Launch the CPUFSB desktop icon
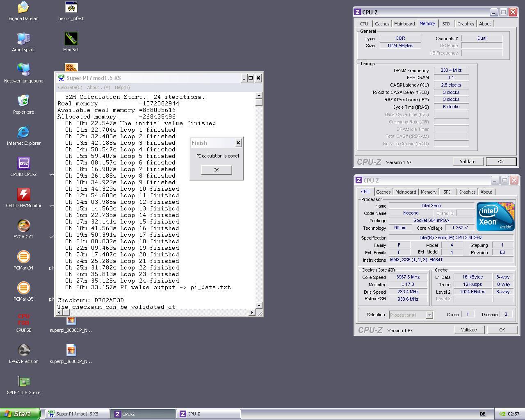Image resolution: width=525 pixels, height=420 pixels. coord(23,319)
